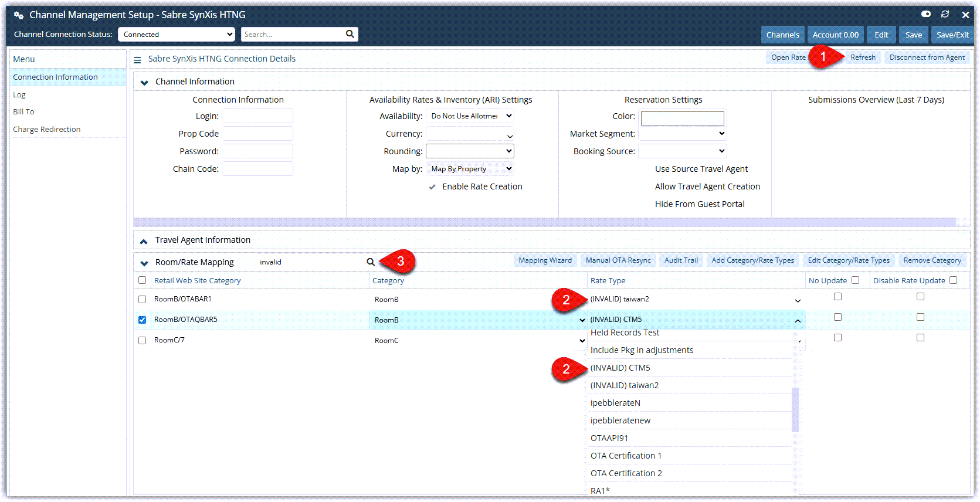Click Manual OTA Resync

click(618, 260)
